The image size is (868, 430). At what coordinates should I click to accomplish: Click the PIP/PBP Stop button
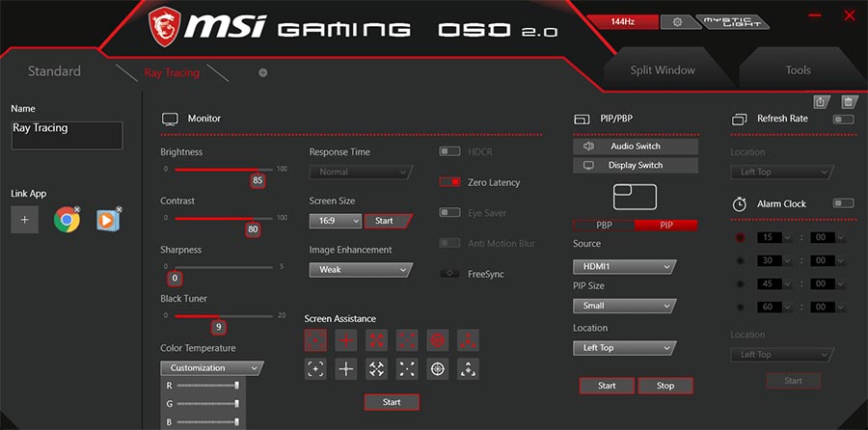click(x=665, y=386)
